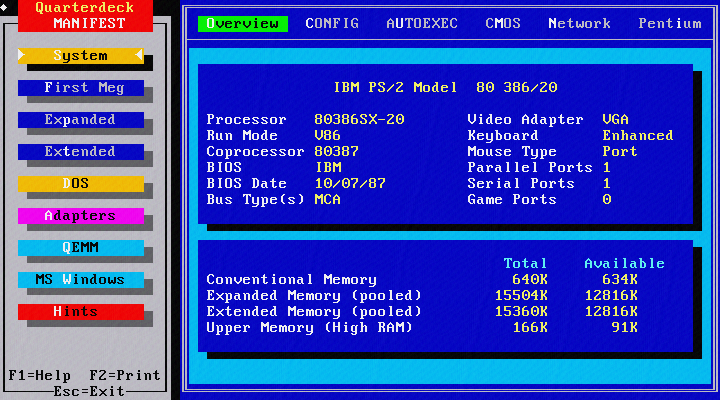
Task: Click the Upper Memory total '166K'
Action: pyautogui.click(x=530, y=328)
